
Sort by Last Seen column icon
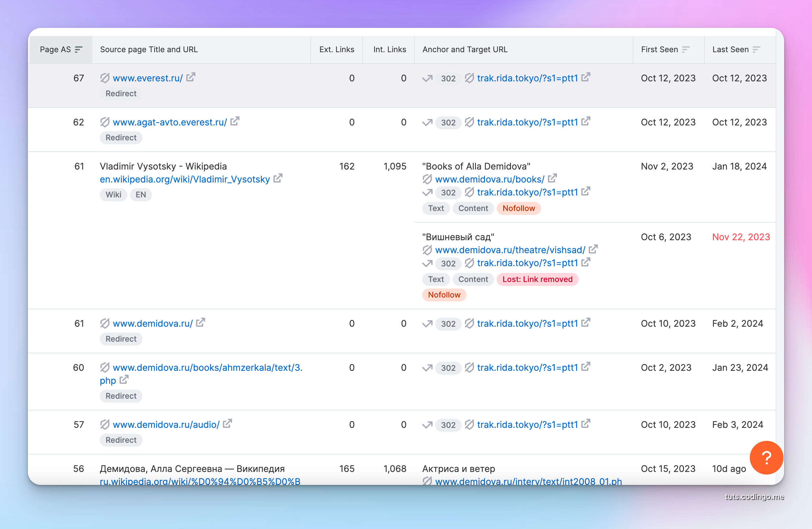pyautogui.click(x=756, y=50)
